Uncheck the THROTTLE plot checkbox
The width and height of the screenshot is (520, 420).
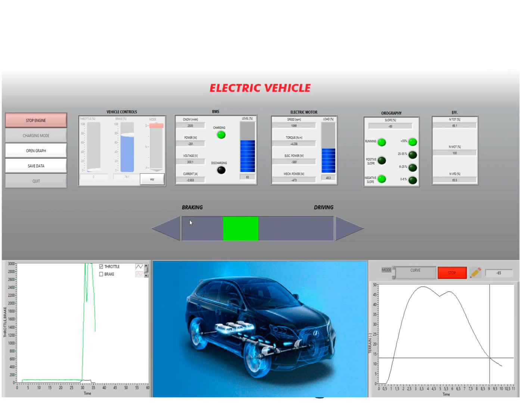click(x=101, y=267)
